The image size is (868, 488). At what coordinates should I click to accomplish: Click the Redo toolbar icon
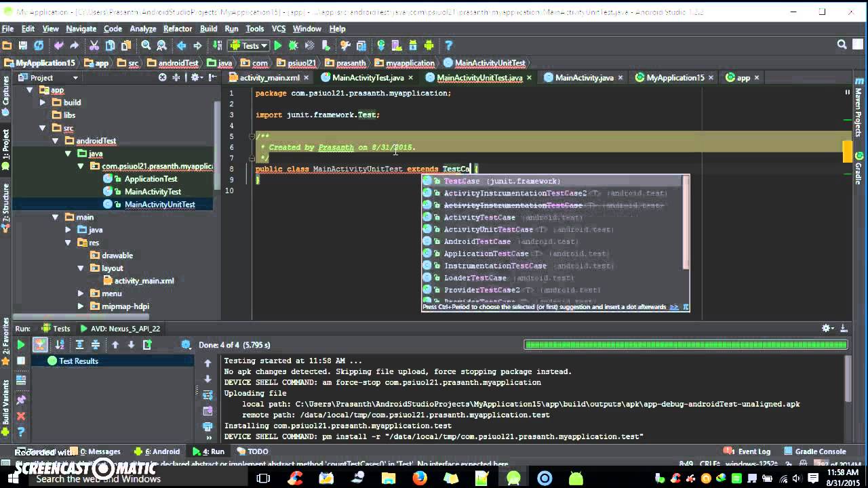(x=75, y=45)
